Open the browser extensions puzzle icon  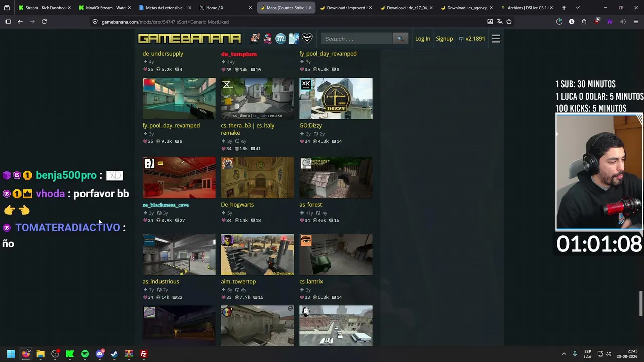584,22
